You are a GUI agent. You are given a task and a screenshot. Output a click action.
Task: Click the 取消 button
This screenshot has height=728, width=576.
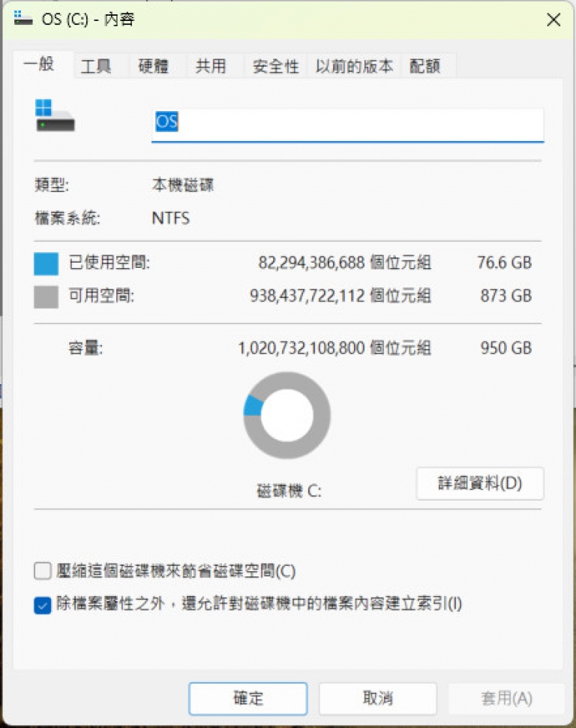377,698
